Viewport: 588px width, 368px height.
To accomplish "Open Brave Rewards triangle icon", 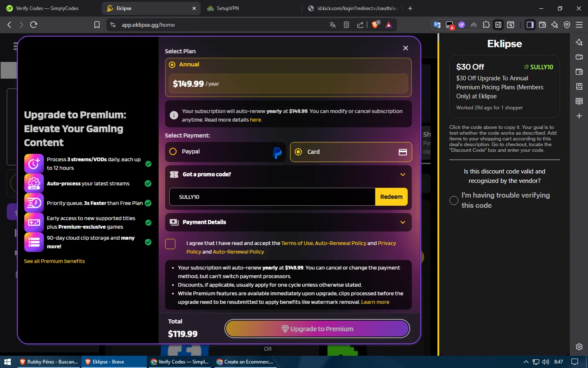I will point(389,25).
